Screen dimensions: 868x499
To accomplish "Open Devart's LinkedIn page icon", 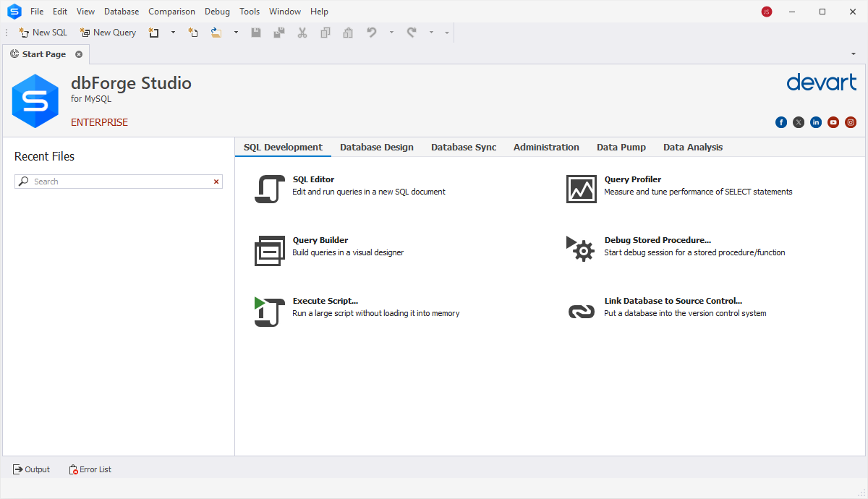I will [x=816, y=122].
